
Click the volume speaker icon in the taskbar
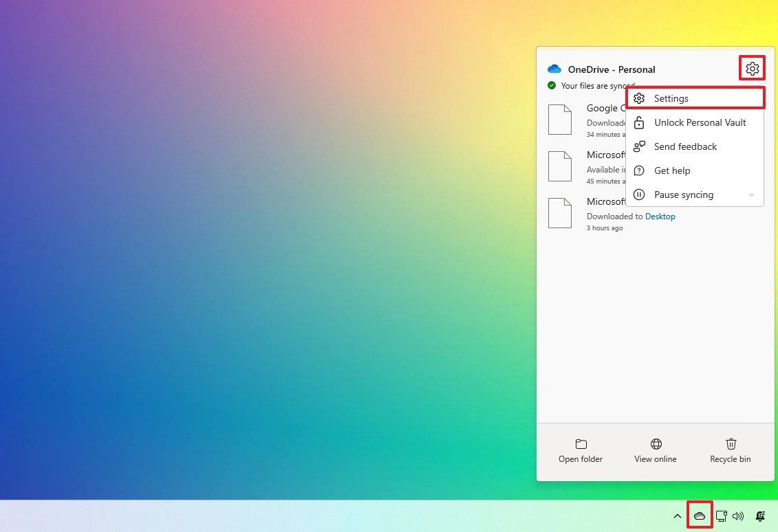point(738,516)
